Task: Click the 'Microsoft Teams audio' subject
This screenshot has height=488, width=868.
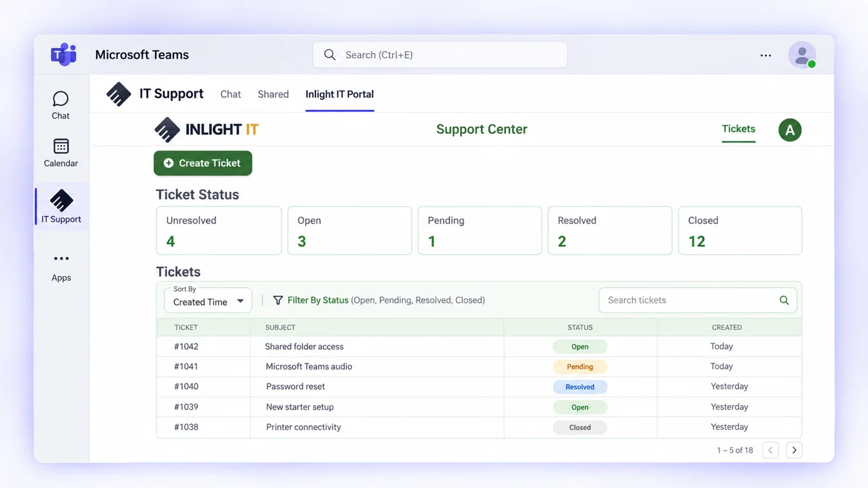Action: [309, 366]
